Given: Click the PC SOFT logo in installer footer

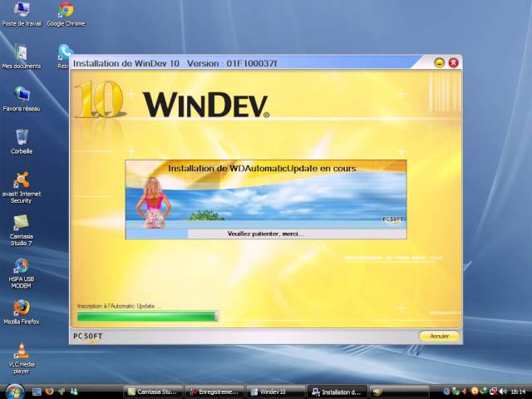Looking at the screenshot, I should pos(87,336).
